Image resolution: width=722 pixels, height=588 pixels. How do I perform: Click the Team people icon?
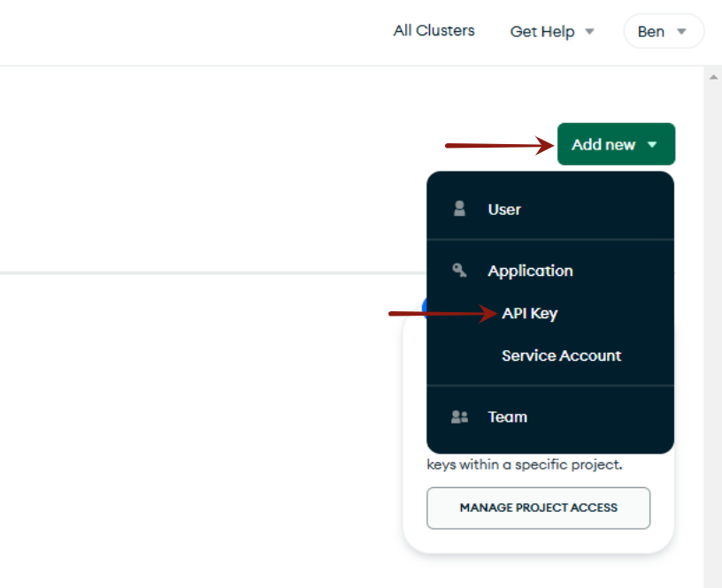pos(459,416)
